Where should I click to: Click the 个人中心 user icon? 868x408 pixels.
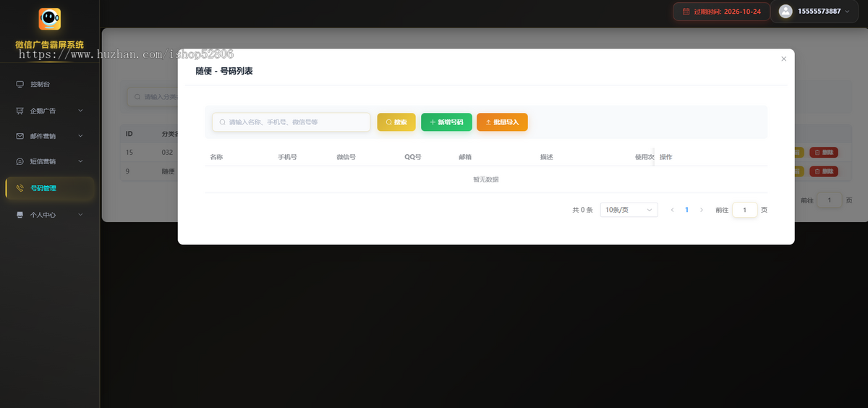(x=20, y=215)
